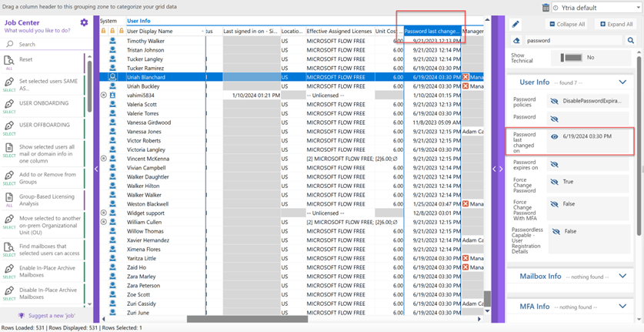Click icon for Find mailboxes job
Screen dimensions: 644x332
pos(8,246)
